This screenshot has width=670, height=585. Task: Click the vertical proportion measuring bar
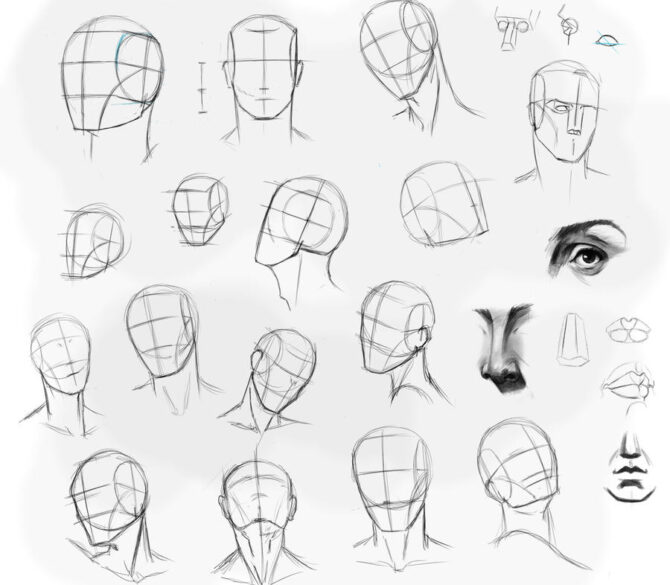(x=202, y=88)
